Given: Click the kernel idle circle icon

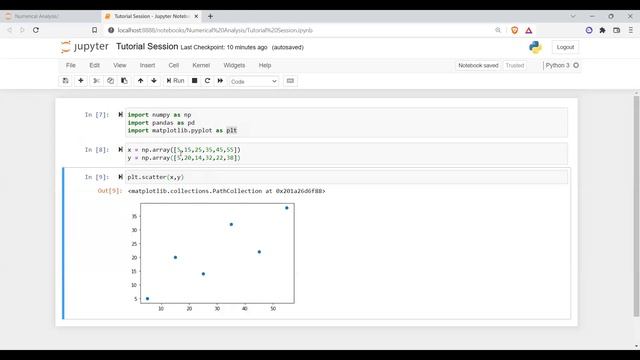Looking at the screenshot, I should 576,65.
